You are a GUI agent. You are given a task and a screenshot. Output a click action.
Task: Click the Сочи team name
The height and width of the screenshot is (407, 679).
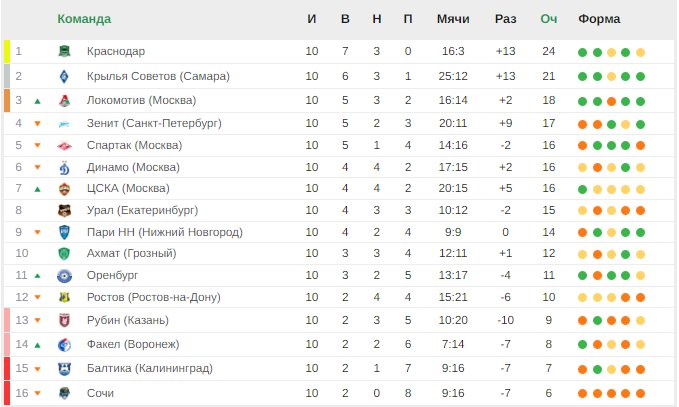(x=100, y=393)
